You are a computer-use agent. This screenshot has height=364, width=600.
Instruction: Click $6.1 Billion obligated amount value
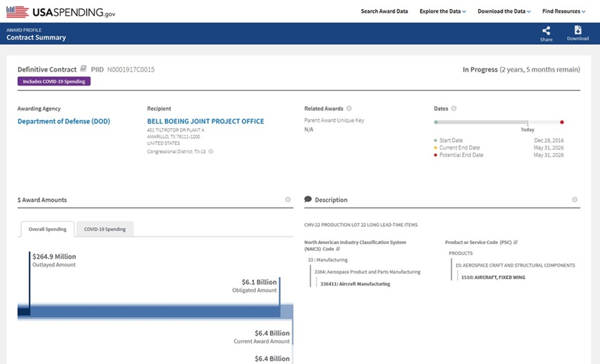coord(259,282)
